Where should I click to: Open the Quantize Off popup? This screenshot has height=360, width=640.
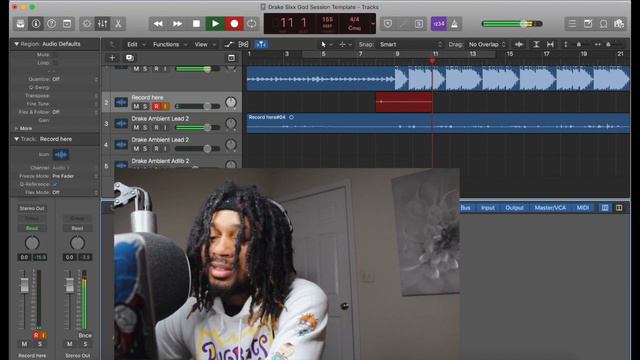74,79
